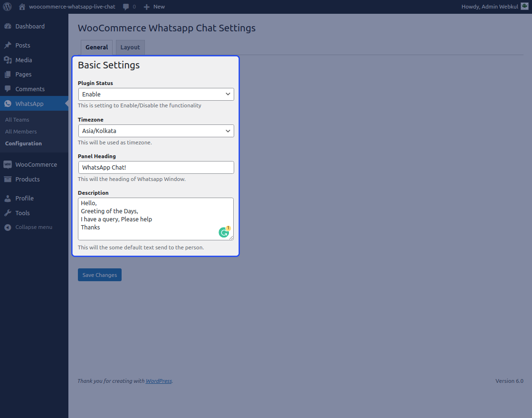532x418 pixels.
Task: Click the admin avatar icon
Action: pos(524,7)
